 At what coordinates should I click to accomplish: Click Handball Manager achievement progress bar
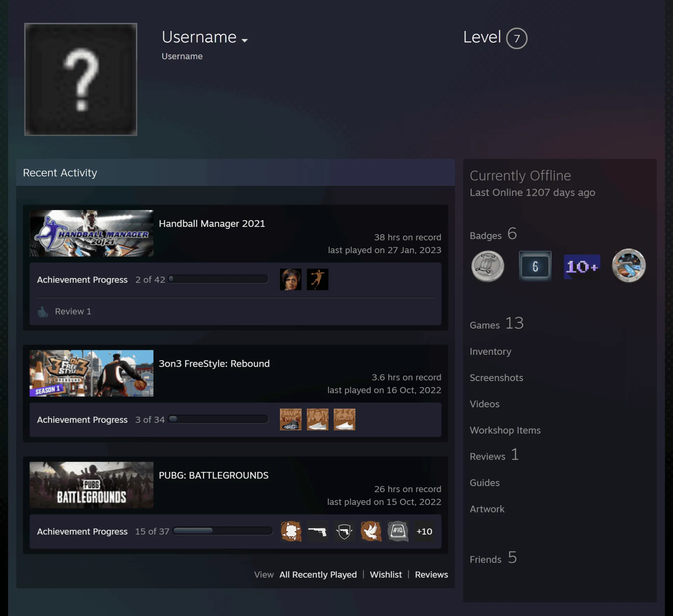218,279
